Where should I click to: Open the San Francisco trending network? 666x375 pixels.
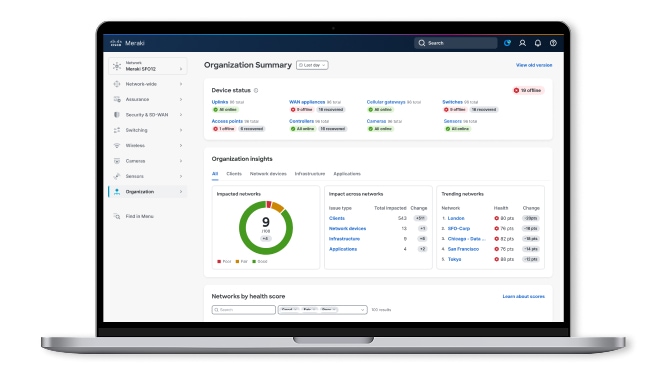pos(463,249)
